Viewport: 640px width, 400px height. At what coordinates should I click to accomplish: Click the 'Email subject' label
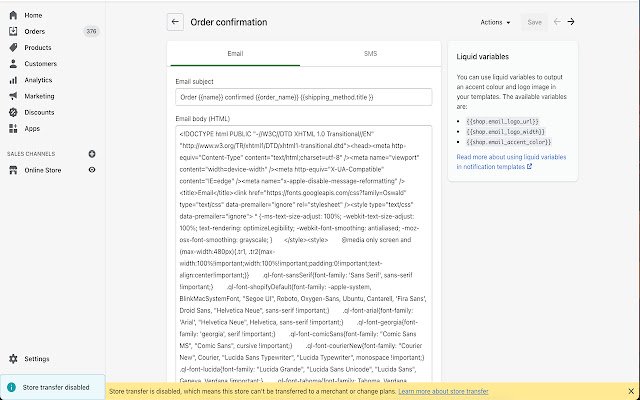click(194, 82)
